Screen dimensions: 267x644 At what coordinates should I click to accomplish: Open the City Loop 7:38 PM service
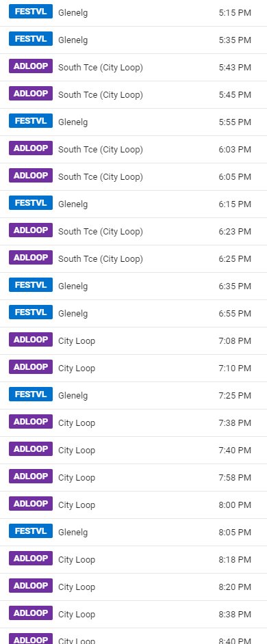click(133, 422)
